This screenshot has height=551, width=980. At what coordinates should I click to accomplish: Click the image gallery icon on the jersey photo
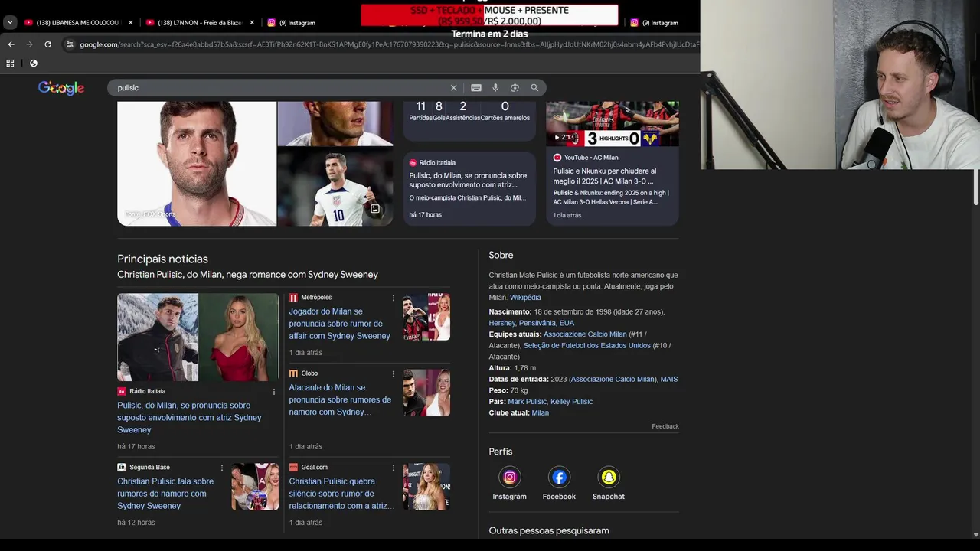tap(375, 209)
